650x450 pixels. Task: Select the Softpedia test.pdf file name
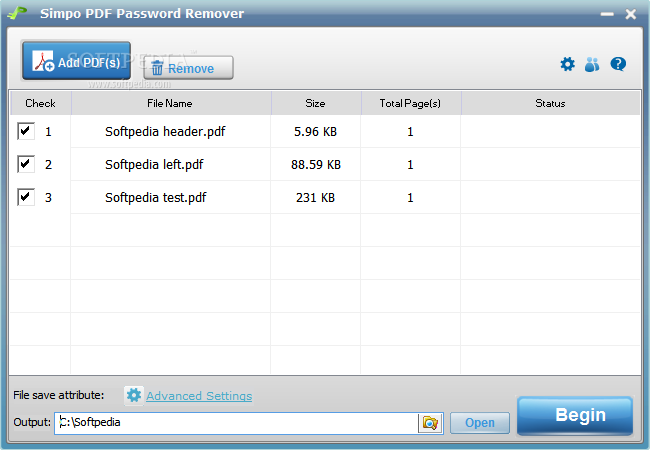click(155, 198)
